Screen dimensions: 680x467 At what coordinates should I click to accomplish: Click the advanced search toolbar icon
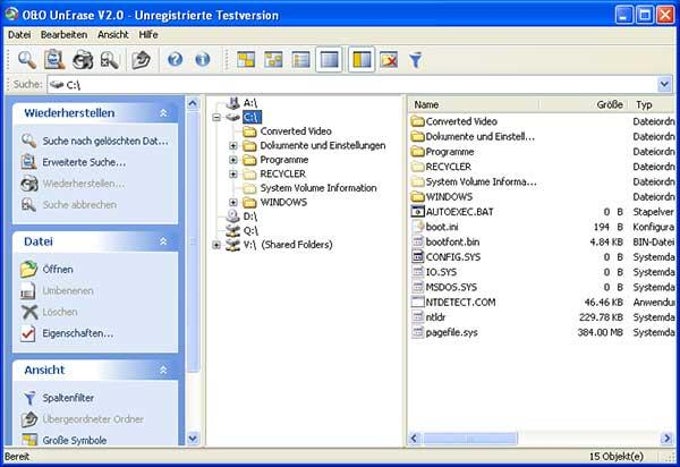[x=54, y=60]
